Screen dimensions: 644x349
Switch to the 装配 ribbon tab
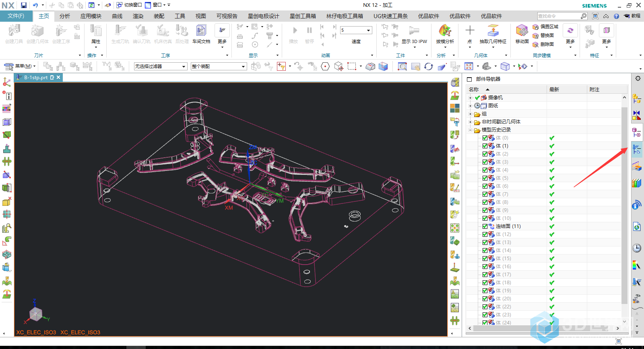click(x=159, y=16)
